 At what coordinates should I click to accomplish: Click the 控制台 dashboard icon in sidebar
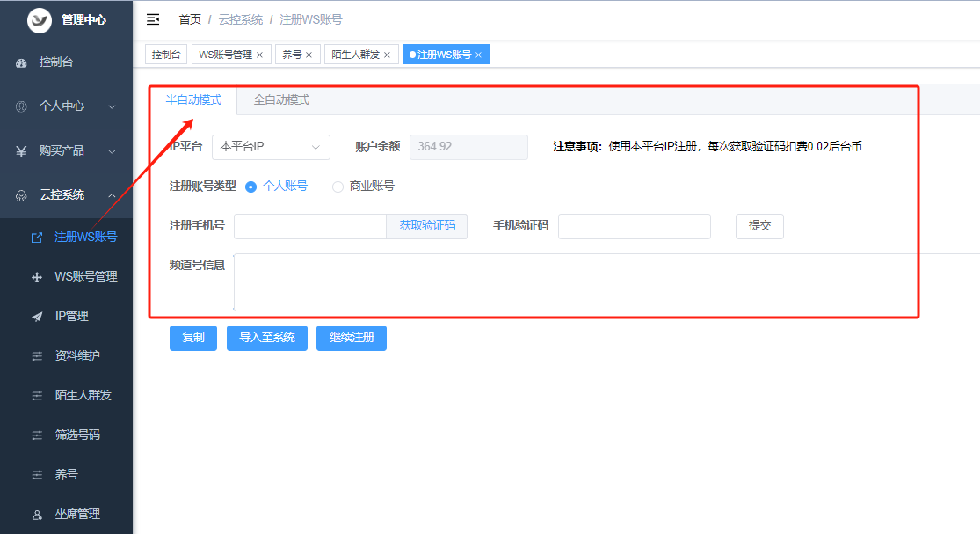(22, 62)
